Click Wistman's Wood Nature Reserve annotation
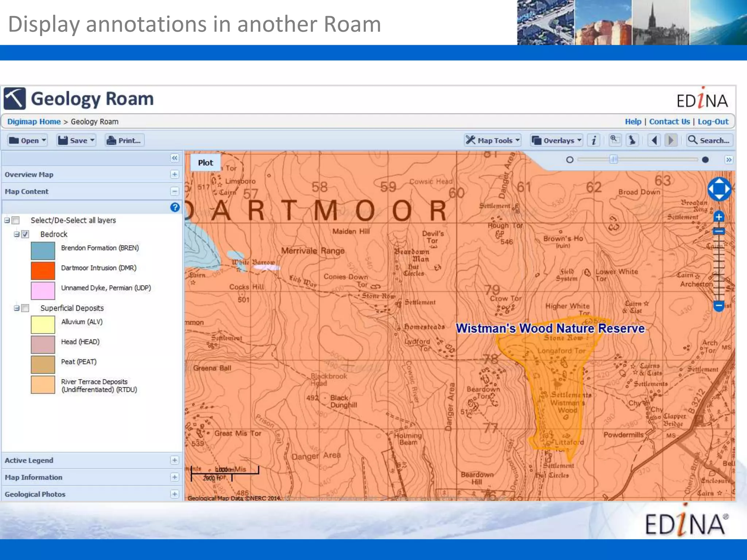The height and width of the screenshot is (560, 747). point(550,328)
